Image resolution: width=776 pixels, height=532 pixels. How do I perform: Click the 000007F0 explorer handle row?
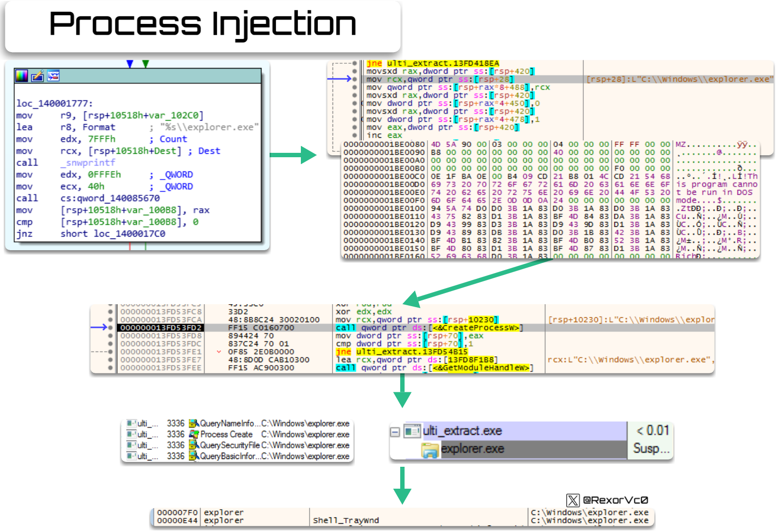(402, 513)
